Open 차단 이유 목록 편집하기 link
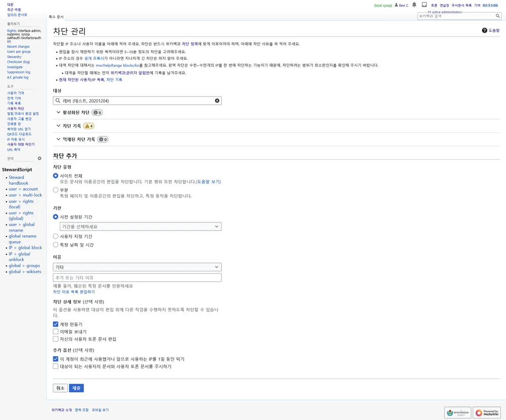 (74, 292)
